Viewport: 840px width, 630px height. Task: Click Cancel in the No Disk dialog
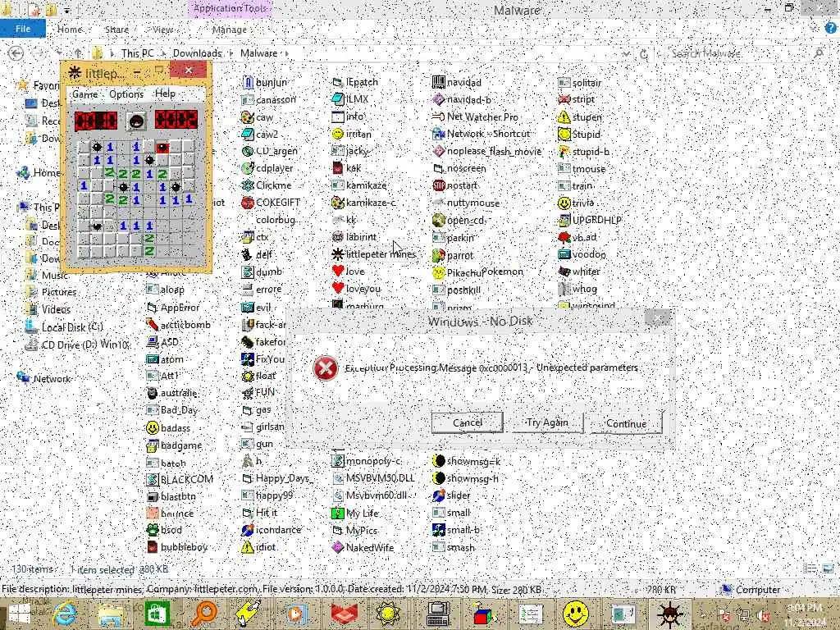[x=467, y=422]
